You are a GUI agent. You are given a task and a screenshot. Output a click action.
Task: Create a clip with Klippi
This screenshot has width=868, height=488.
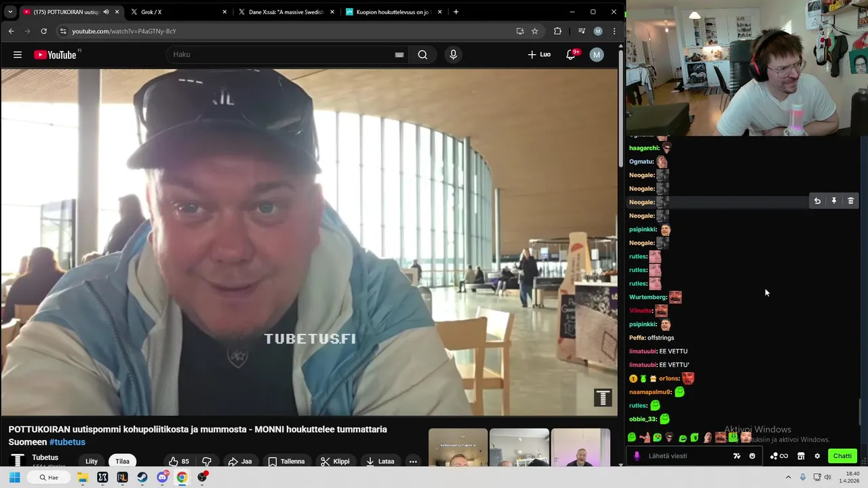point(335,462)
